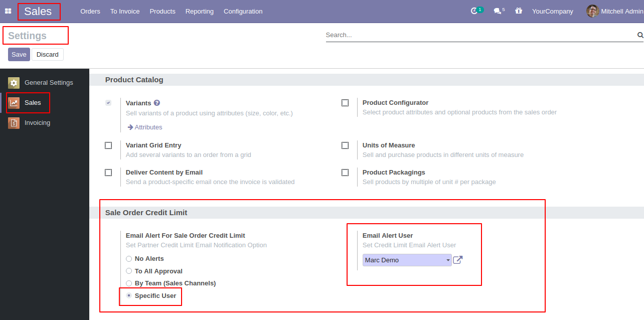The height and width of the screenshot is (320, 644).
Task: Select the No Alerts radio option
Action: (129, 259)
